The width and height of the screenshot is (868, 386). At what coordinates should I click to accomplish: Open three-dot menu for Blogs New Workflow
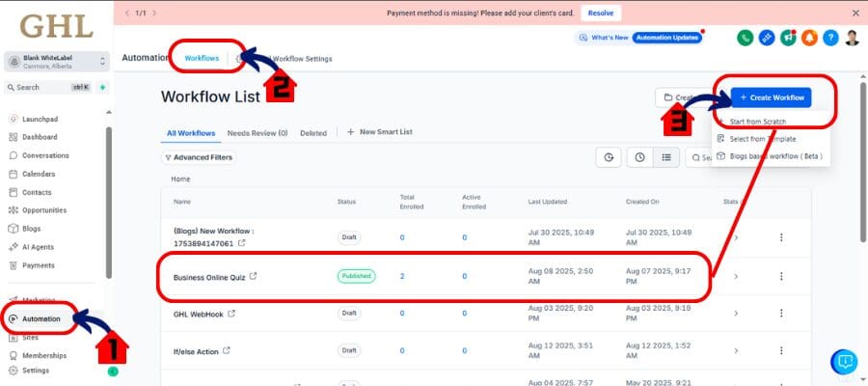(781, 237)
